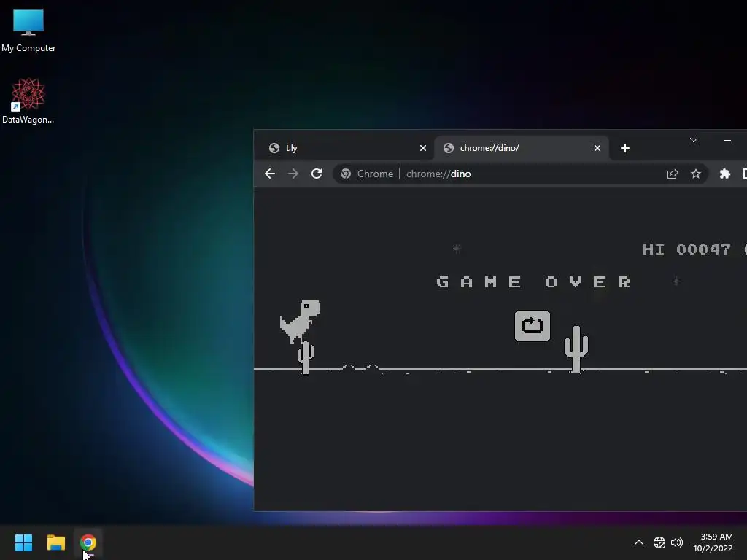Select My Computer desktop icon

click(x=28, y=31)
